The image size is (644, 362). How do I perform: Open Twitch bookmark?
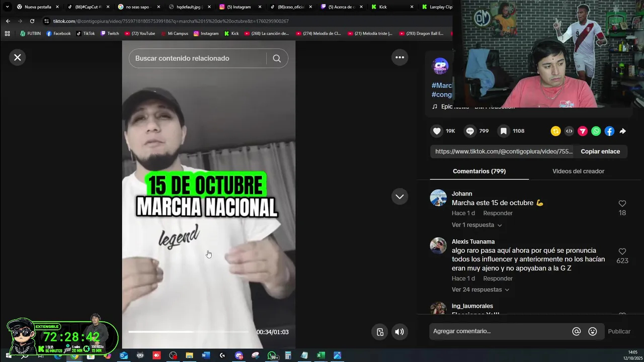tap(110, 34)
